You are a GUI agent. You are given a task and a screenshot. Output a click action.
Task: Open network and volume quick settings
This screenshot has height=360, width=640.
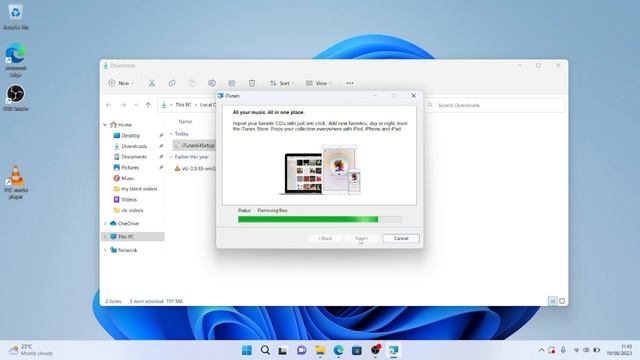pyautogui.click(x=587, y=350)
